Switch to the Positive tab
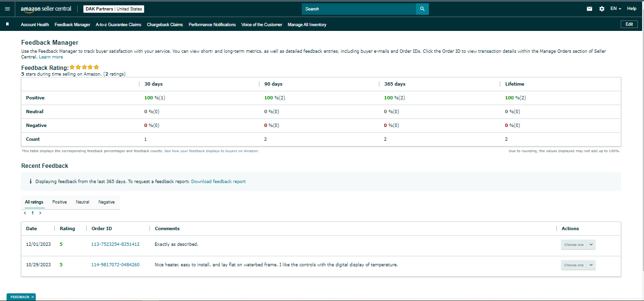644x301 pixels. tap(59, 202)
